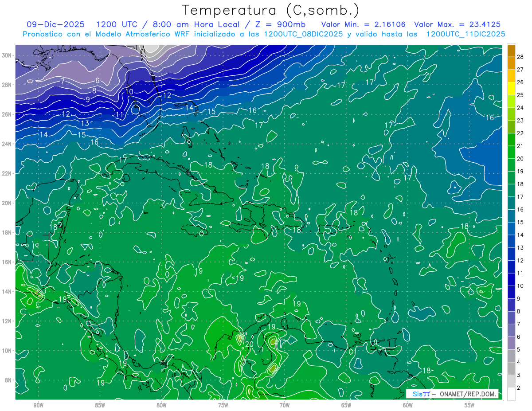Click the '90W' longitude axis label
532x411 pixels.
pos(38,405)
